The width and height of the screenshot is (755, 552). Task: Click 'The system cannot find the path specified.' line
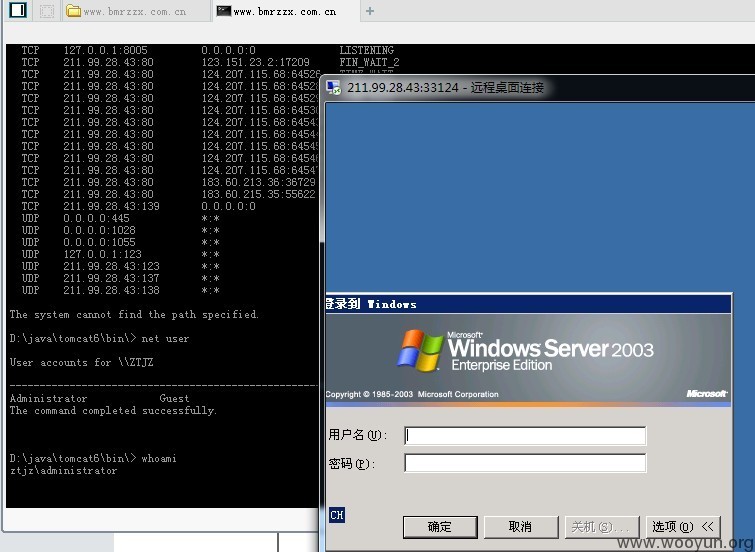click(x=134, y=315)
